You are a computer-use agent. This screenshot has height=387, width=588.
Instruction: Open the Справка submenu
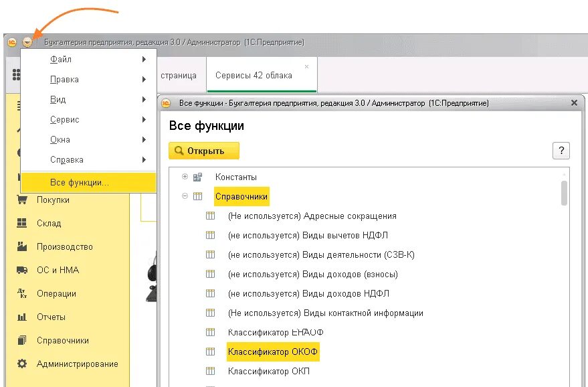88,159
